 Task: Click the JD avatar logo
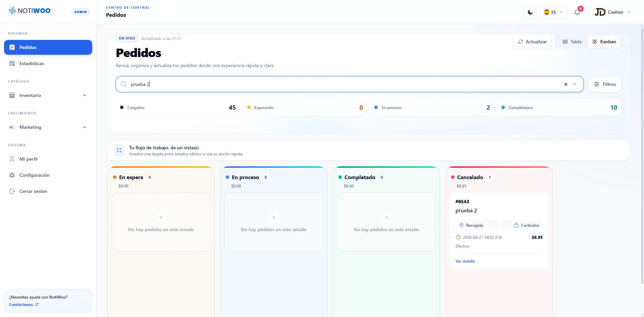point(600,12)
